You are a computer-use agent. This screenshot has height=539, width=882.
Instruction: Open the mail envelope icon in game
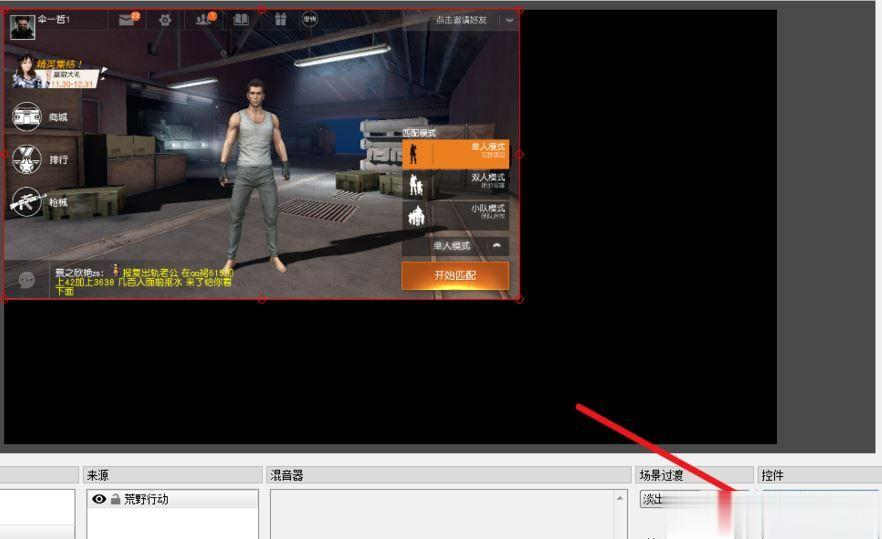pos(127,20)
